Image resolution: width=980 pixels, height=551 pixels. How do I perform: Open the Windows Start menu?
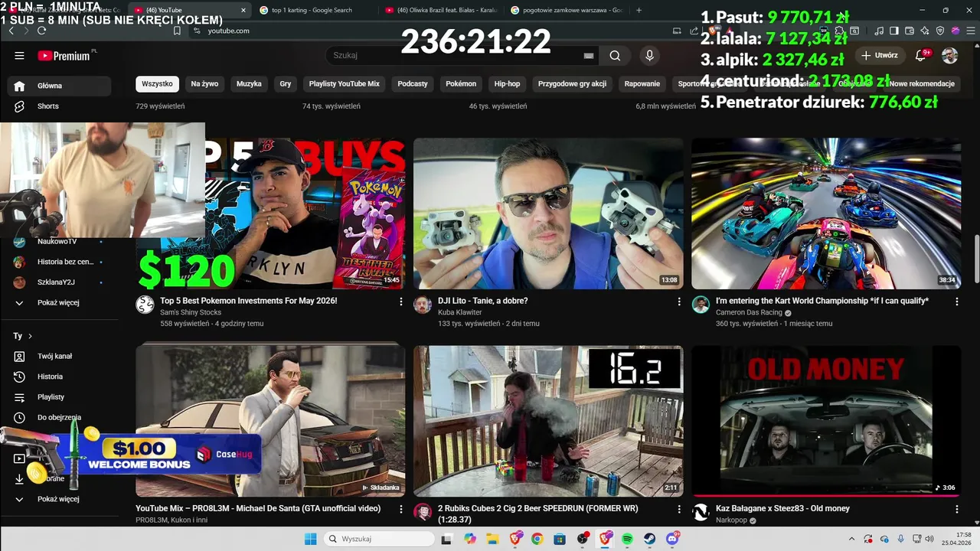310,539
